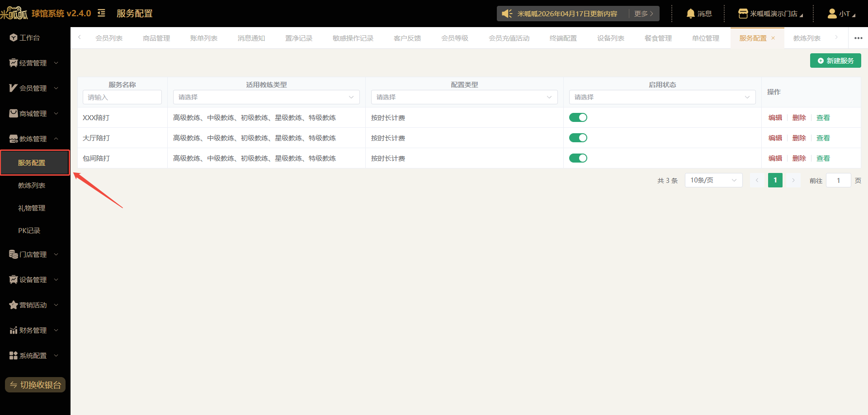The height and width of the screenshot is (415, 868).
Task: Click the store icon beside 米呱呱演示门店
Action: point(743,14)
